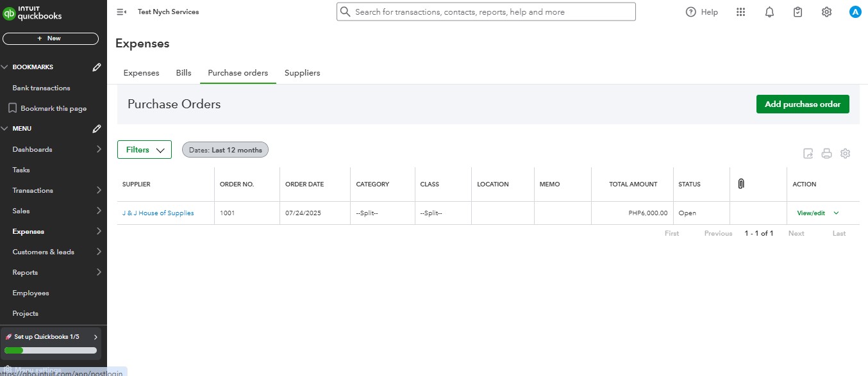Click Next pagination link
Screen dimensions: 868x376
click(x=796, y=233)
